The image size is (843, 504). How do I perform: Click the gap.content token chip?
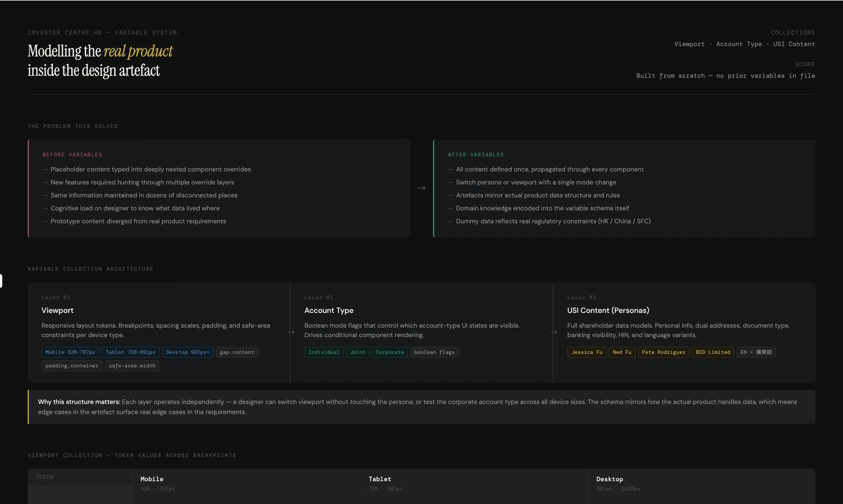pos(237,352)
